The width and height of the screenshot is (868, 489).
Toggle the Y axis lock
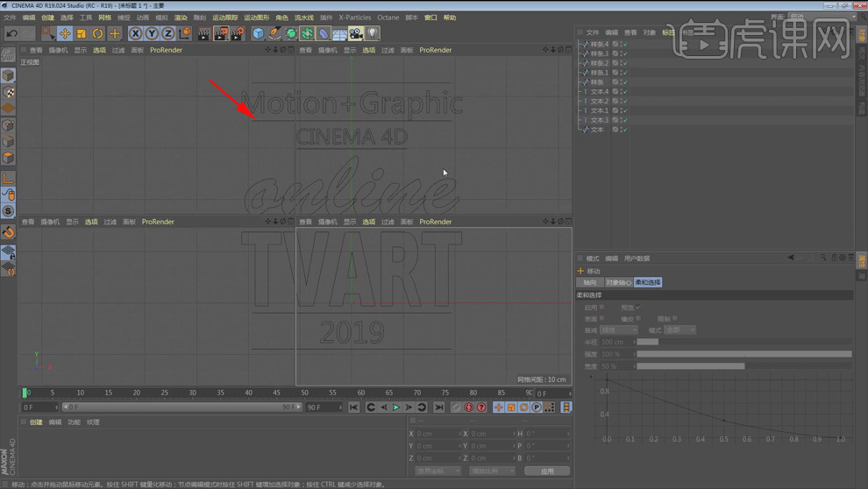(152, 34)
